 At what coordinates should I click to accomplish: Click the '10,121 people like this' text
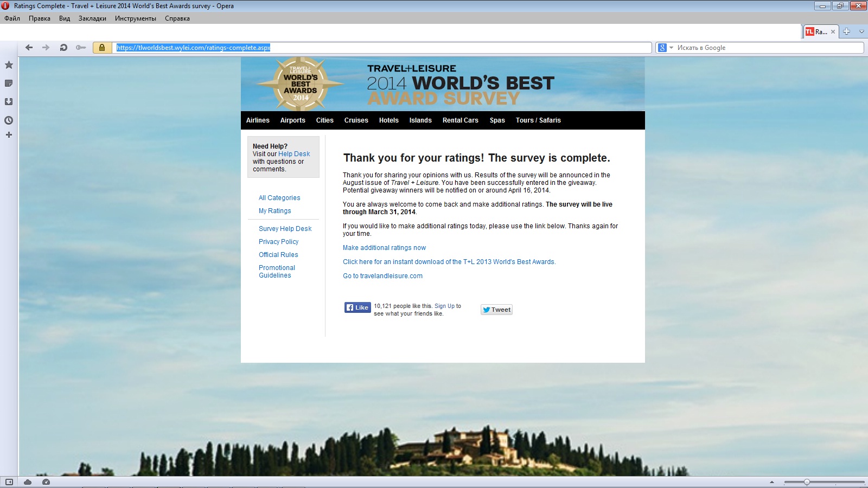click(x=403, y=306)
